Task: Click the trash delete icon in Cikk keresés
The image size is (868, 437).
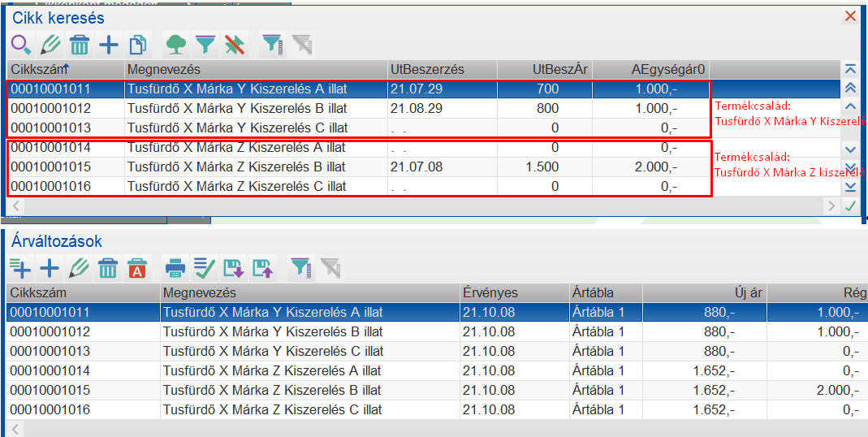Action: coord(80,45)
